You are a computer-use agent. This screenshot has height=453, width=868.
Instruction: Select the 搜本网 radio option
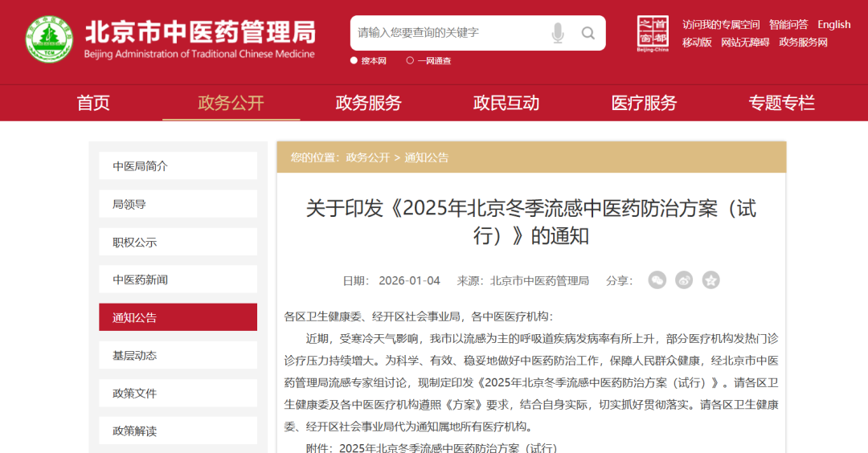click(x=354, y=60)
